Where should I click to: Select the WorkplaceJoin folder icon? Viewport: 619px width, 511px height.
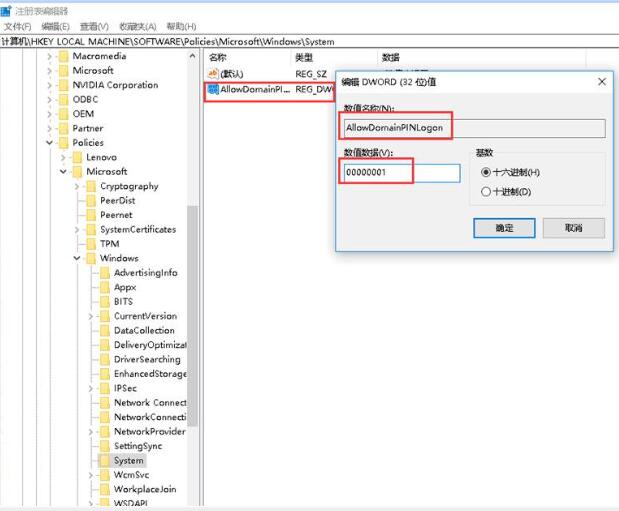tap(105, 489)
